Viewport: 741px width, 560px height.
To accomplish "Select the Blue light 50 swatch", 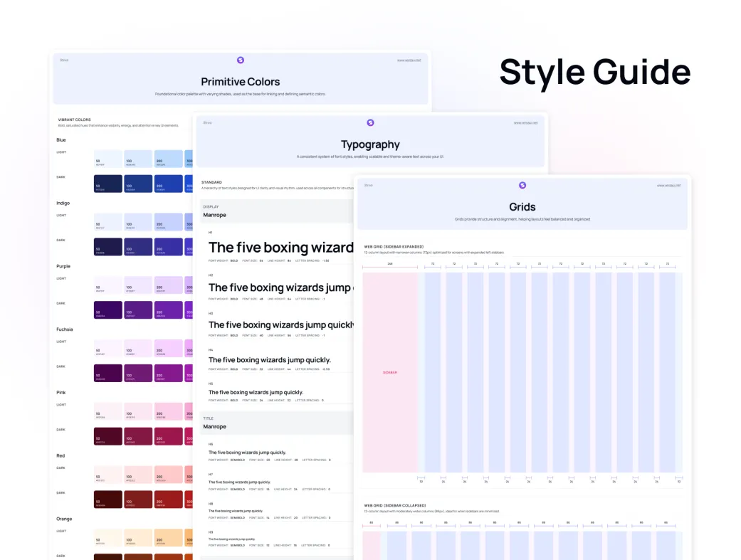I will [108, 159].
